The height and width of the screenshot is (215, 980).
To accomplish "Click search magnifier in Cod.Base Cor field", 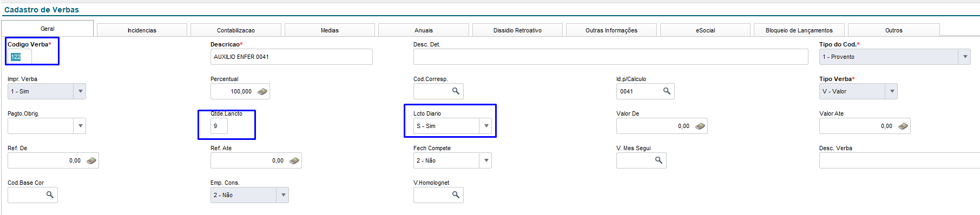I will (x=50, y=195).
